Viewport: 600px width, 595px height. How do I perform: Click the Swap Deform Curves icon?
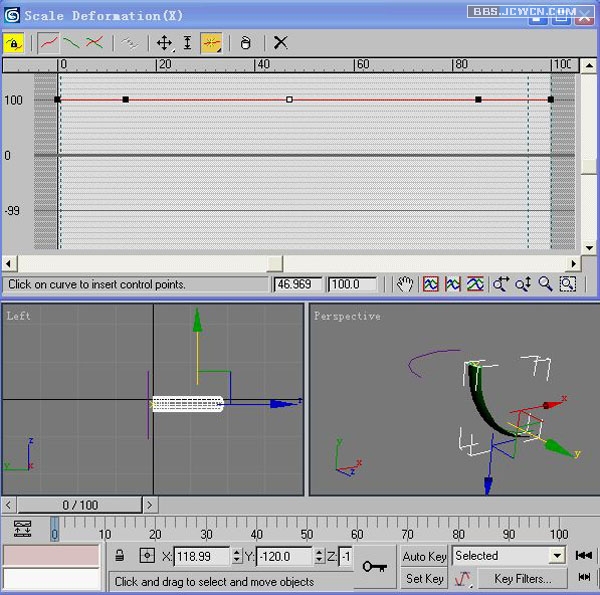tap(129, 43)
